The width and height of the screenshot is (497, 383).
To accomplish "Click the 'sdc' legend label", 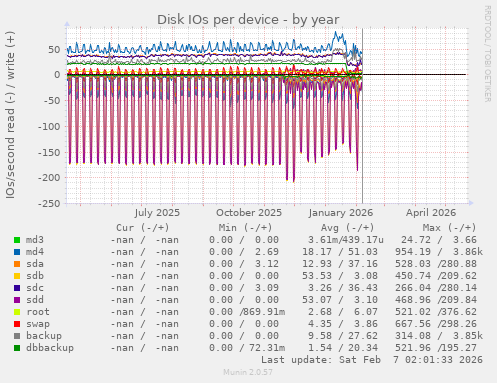I will 35,288.
